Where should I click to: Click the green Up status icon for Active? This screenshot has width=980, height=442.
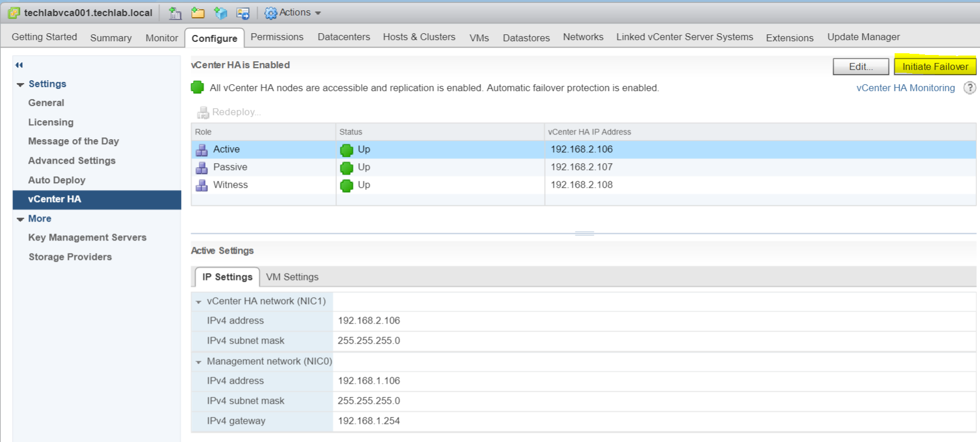(x=347, y=150)
